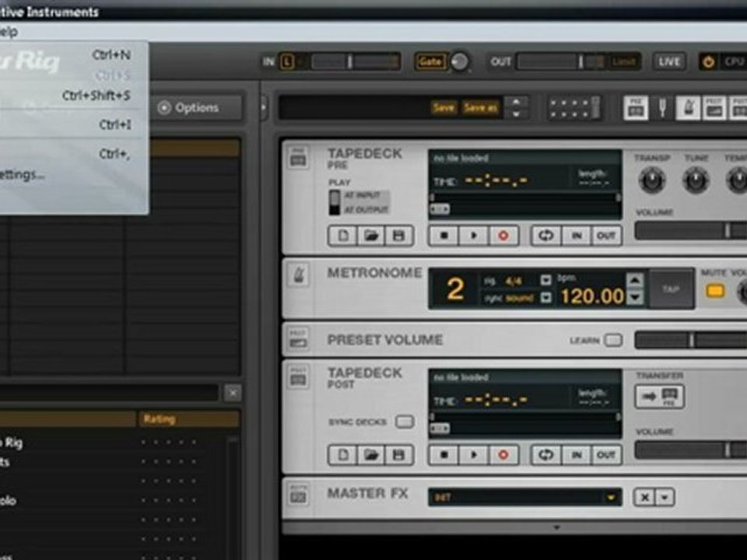
Task: Stop playback on Tapedeck Pre
Action: coord(444,236)
